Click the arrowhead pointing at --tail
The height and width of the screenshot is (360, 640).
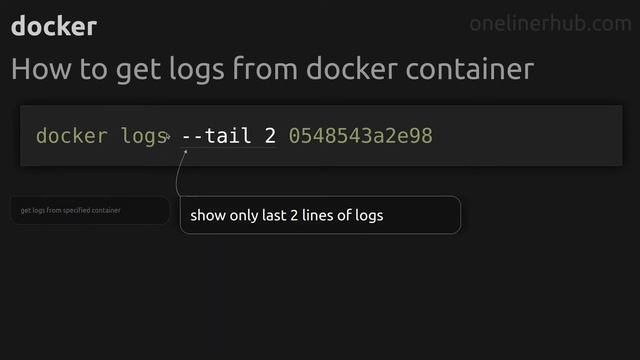coord(185,152)
